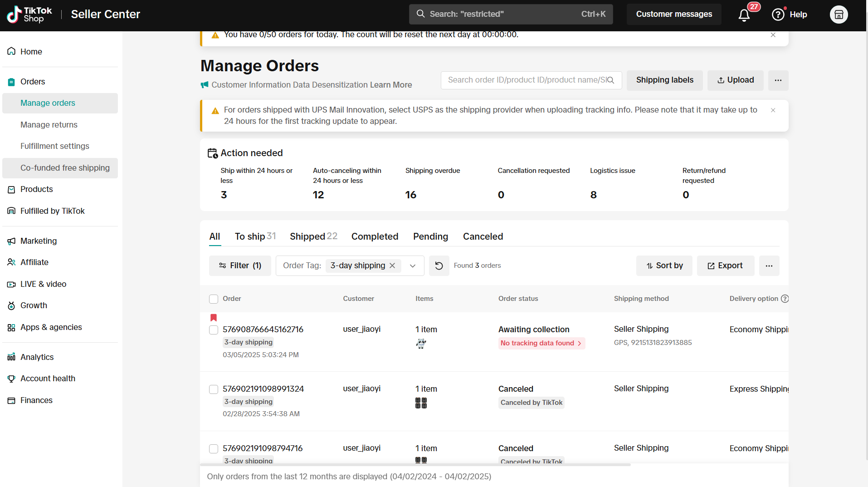868x487 pixels.
Task: Click the store profile avatar icon
Action: pyautogui.click(x=839, y=15)
